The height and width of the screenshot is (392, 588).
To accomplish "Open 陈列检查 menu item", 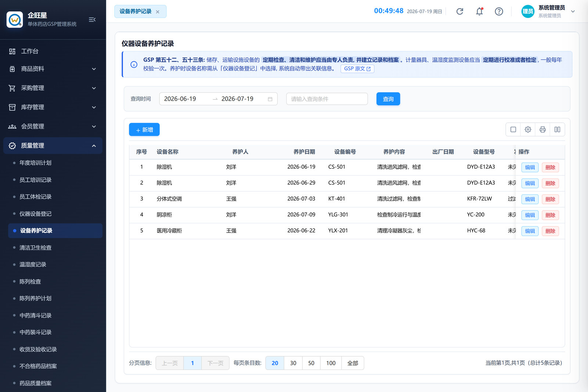I will pyautogui.click(x=55, y=281).
